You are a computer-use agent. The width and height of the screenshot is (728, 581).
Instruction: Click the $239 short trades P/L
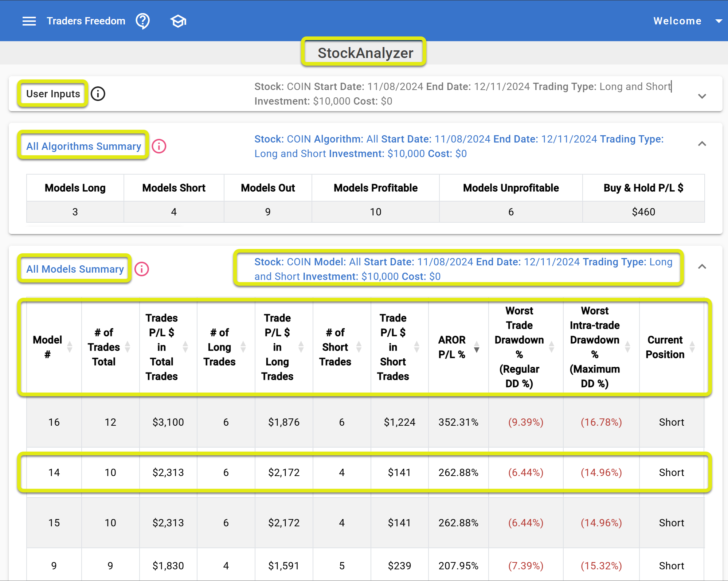pos(400,566)
